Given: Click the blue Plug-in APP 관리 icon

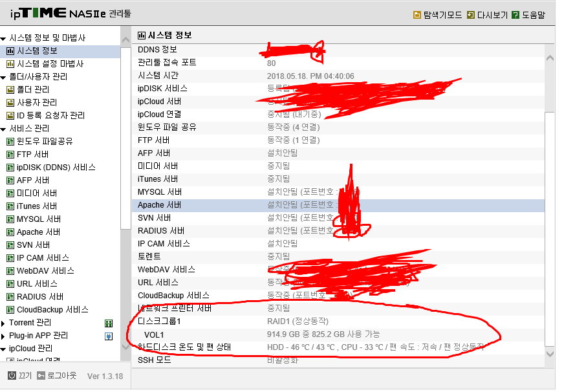Looking at the screenshot, I should [x=109, y=336].
